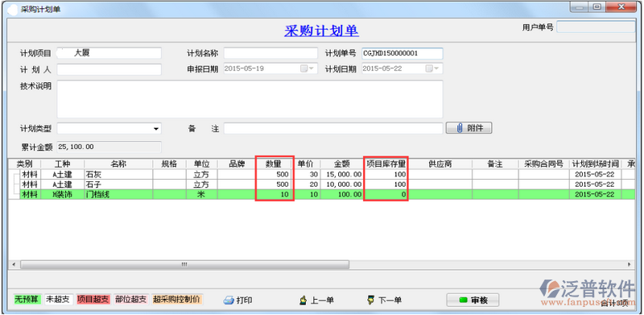Click the green 审核 approve button
This screenshot has width=644, height=315.
click(473, 300)
